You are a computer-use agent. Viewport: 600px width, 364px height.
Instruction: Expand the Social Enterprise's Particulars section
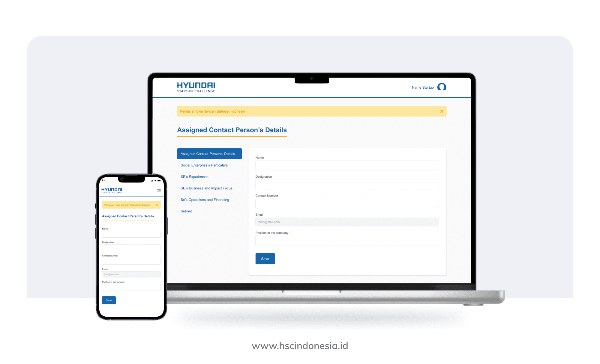[204, 165]
